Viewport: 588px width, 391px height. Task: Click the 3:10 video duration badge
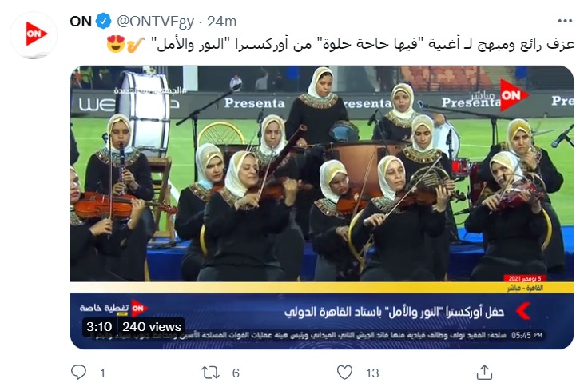[x=99, y=326]
